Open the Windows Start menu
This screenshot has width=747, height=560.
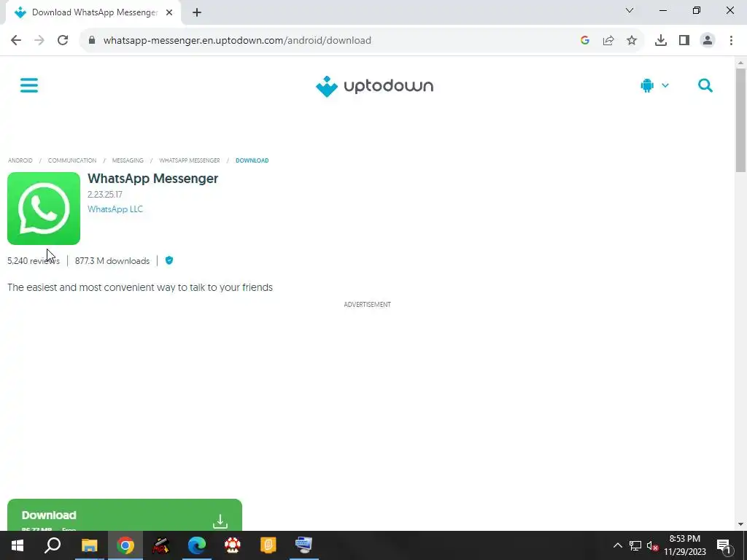pyautogui.click(x=18, y=545)
